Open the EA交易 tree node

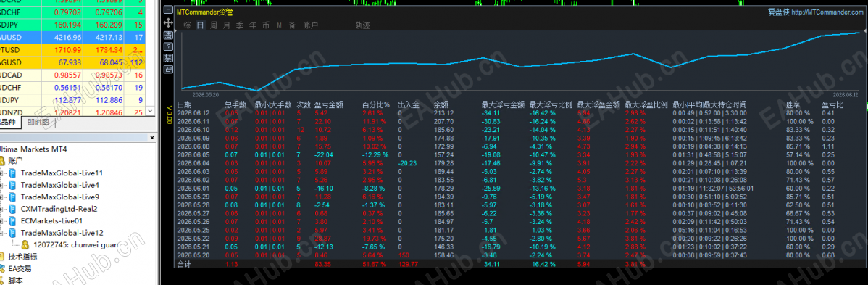click(x=20, y=269)
